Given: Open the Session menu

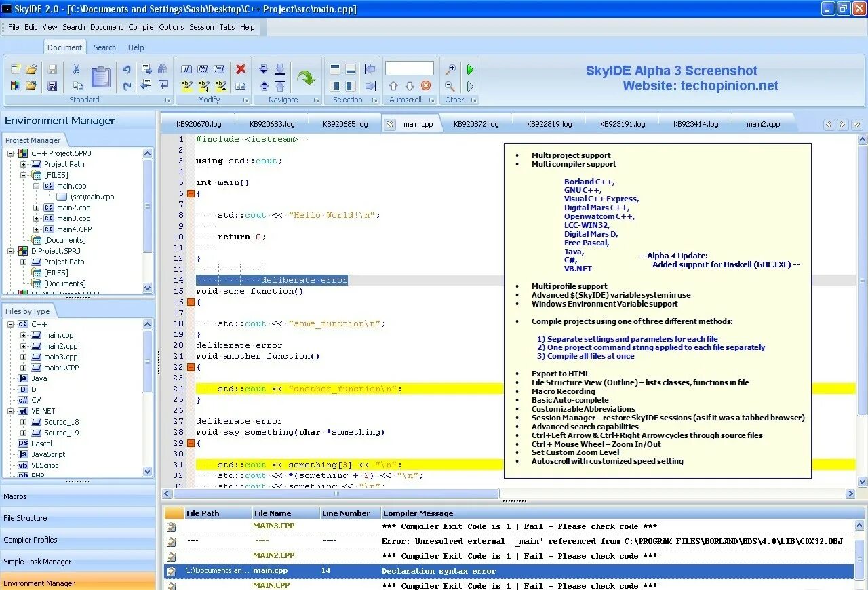Looking at the screenshot, I should tap(201, 27).
